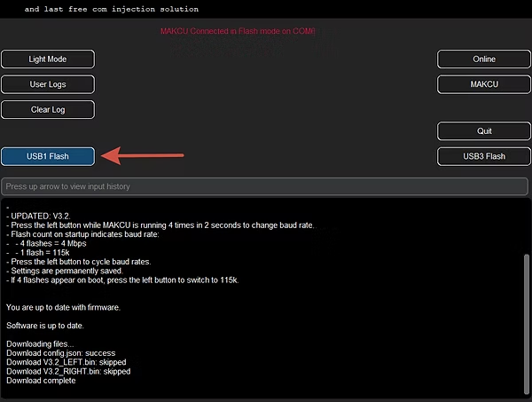Click the 'UPDATED: V3.2.' log line
The width and height of the screenshot is (532, 402).
coord(39,216)
